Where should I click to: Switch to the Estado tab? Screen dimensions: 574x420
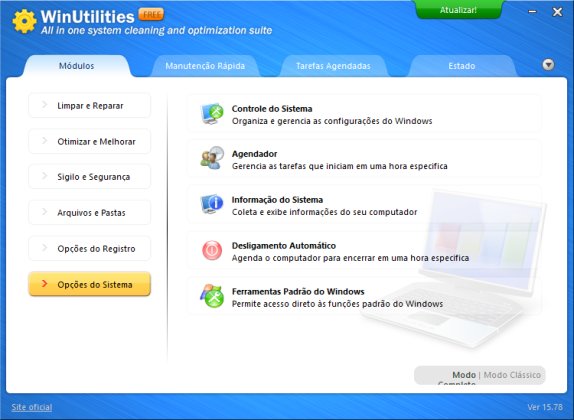tap(462, 66)
